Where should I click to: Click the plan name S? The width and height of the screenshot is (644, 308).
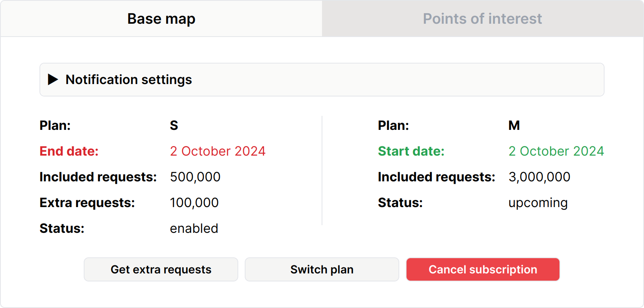coord(174,125)
